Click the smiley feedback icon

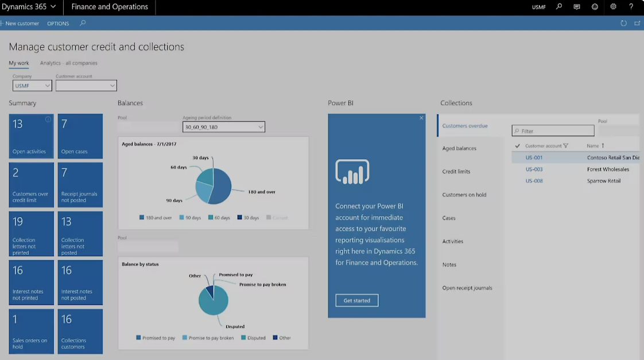pos(595,6)
